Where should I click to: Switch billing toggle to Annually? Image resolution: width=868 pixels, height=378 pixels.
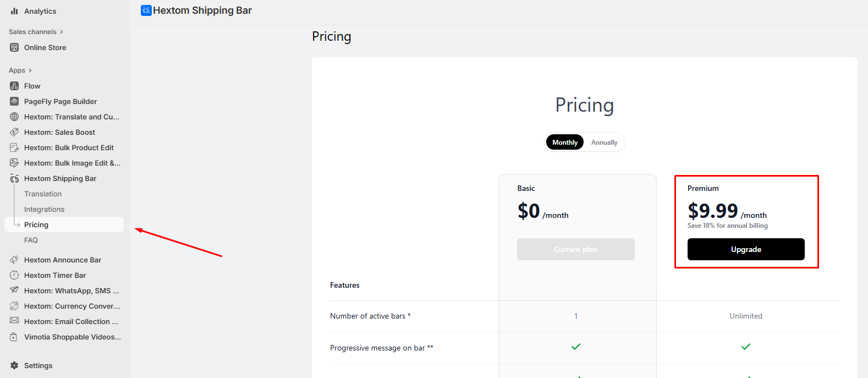click(x=604, y=143)
